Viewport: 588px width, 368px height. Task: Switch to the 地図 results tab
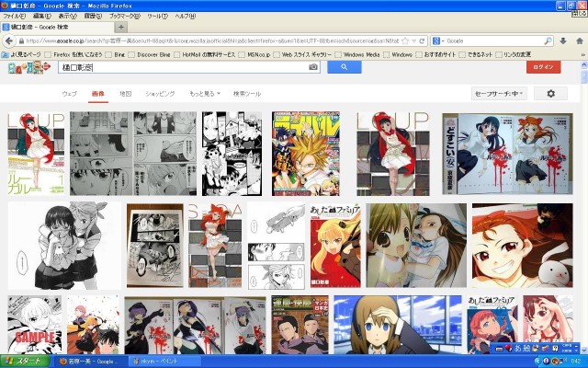(x=125, y=94)
